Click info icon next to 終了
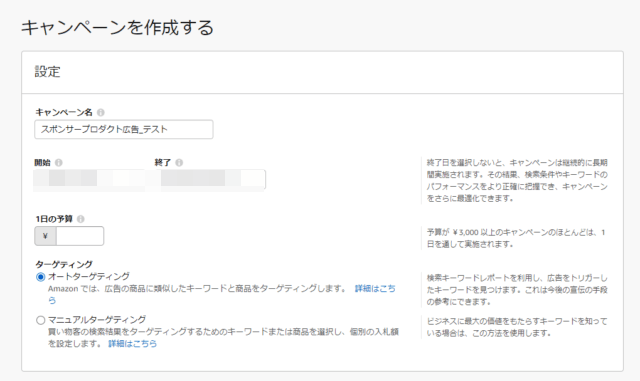 tap(179, 163)
